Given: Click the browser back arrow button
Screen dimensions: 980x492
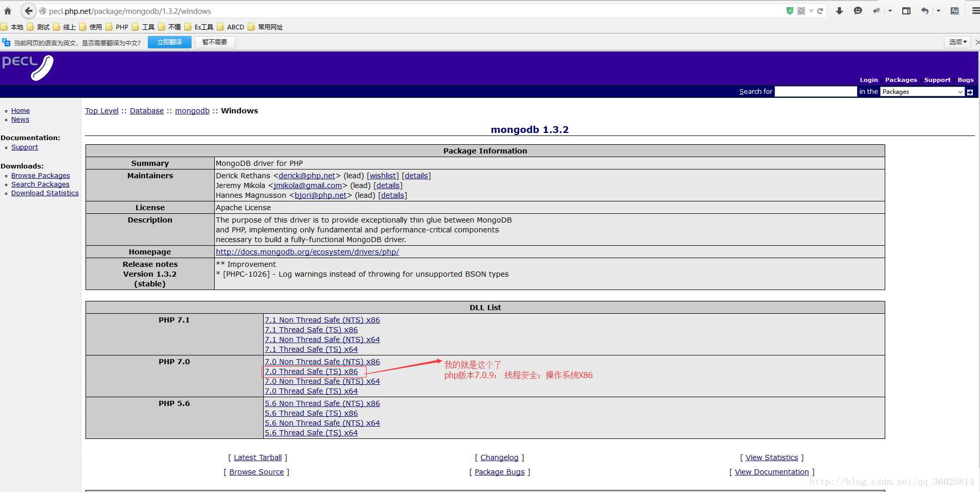Looking at the screenshot, I should click(x=28, y=11).
